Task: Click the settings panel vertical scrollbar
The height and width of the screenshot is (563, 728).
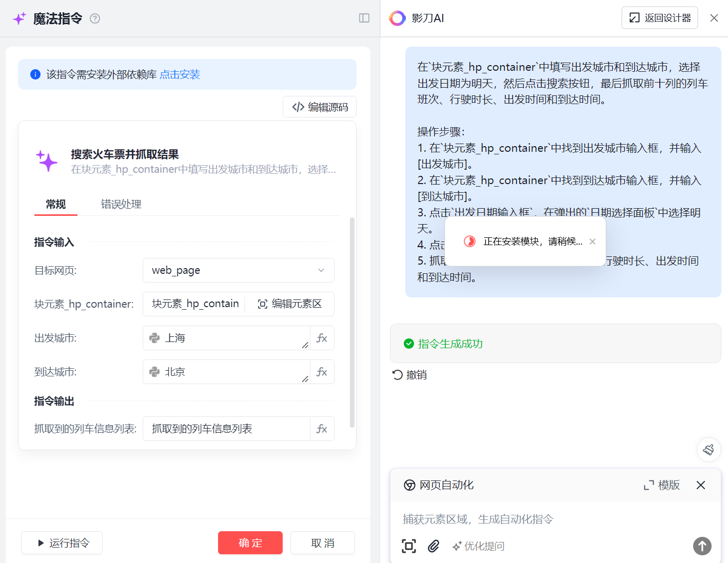Action: click(352, 323)
